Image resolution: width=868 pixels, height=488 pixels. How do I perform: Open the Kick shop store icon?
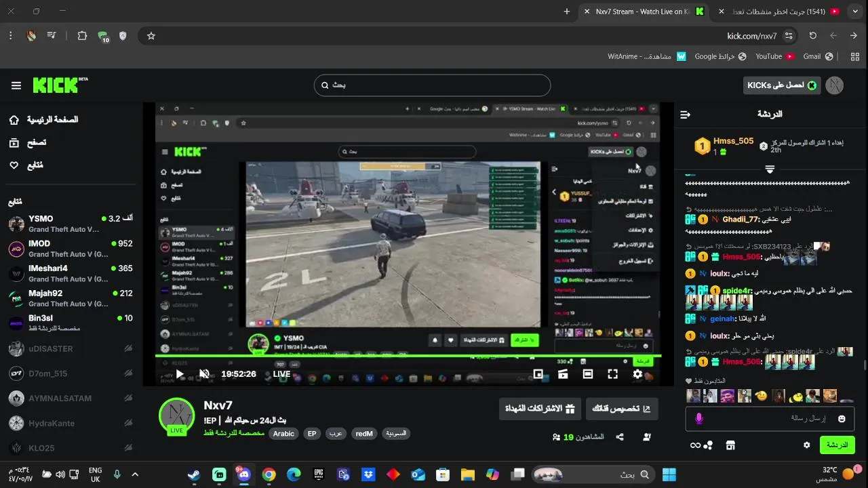pos(730,445)
